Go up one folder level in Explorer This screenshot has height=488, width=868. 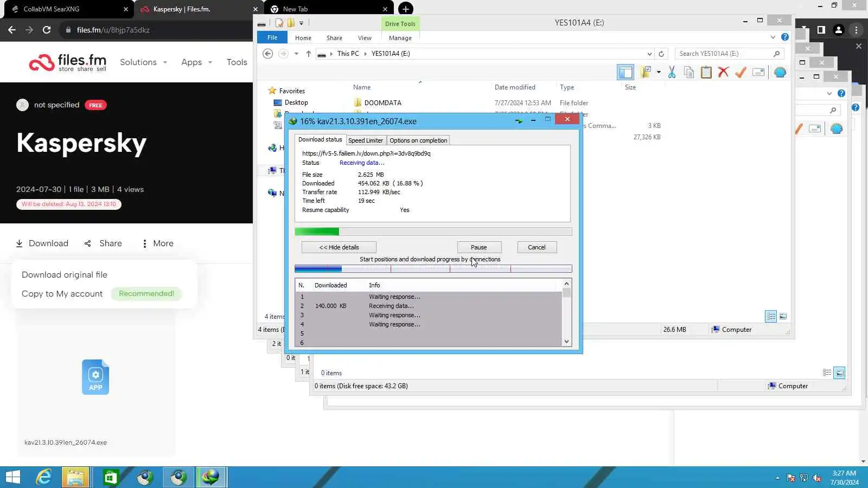(x=308, y=54)
